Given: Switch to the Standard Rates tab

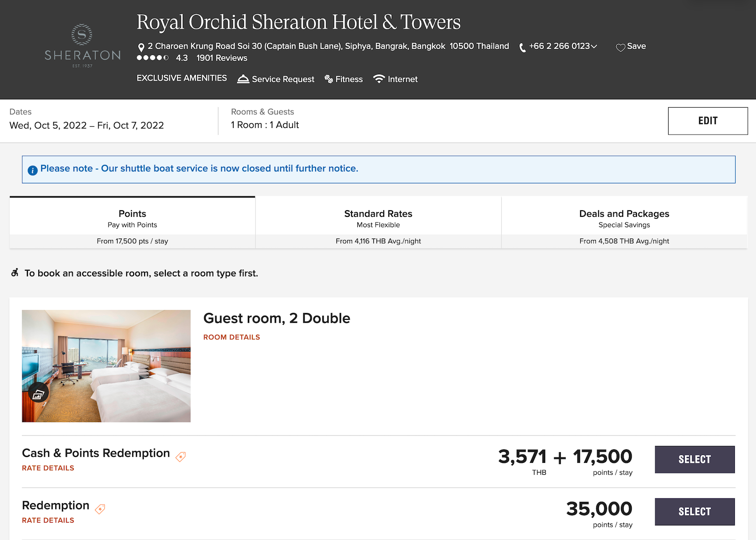Looking at the screenshot, I should 378,219.
